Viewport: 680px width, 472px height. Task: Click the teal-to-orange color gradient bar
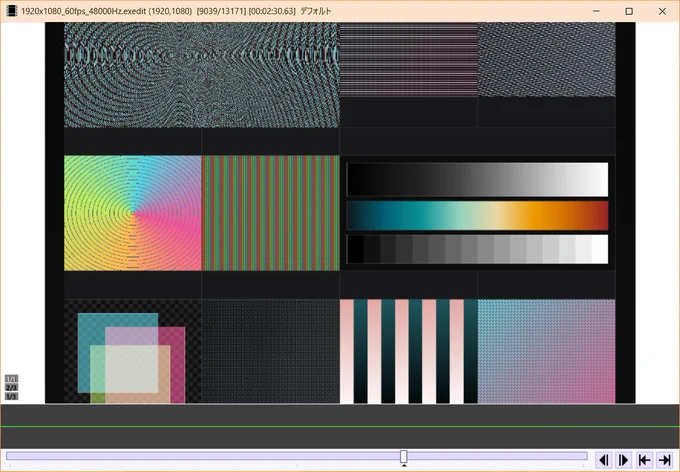(x=477, y=216)
